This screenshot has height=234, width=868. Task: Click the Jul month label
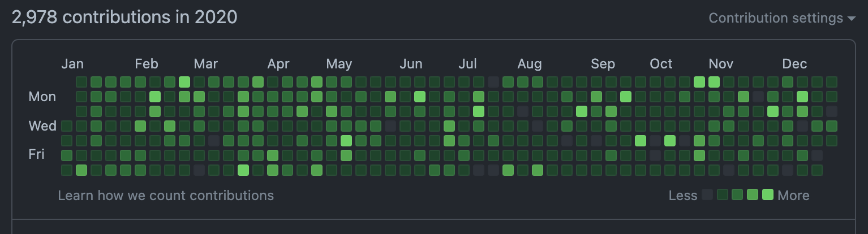467,64
